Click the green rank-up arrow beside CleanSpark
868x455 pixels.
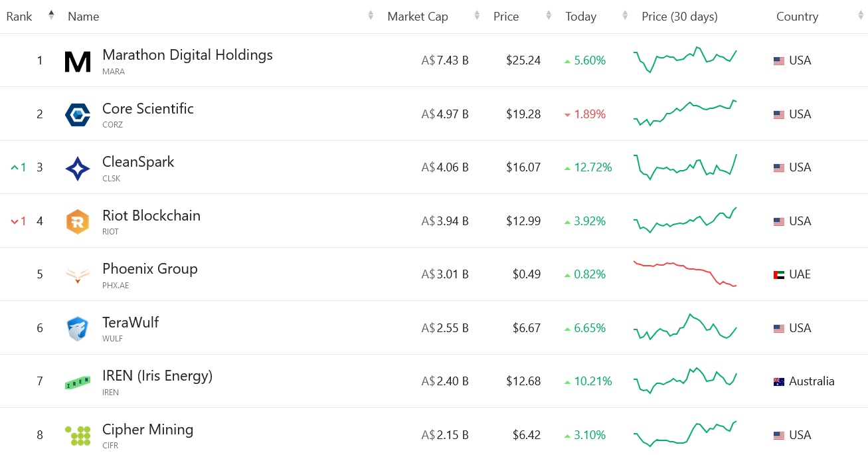point(16,167)
